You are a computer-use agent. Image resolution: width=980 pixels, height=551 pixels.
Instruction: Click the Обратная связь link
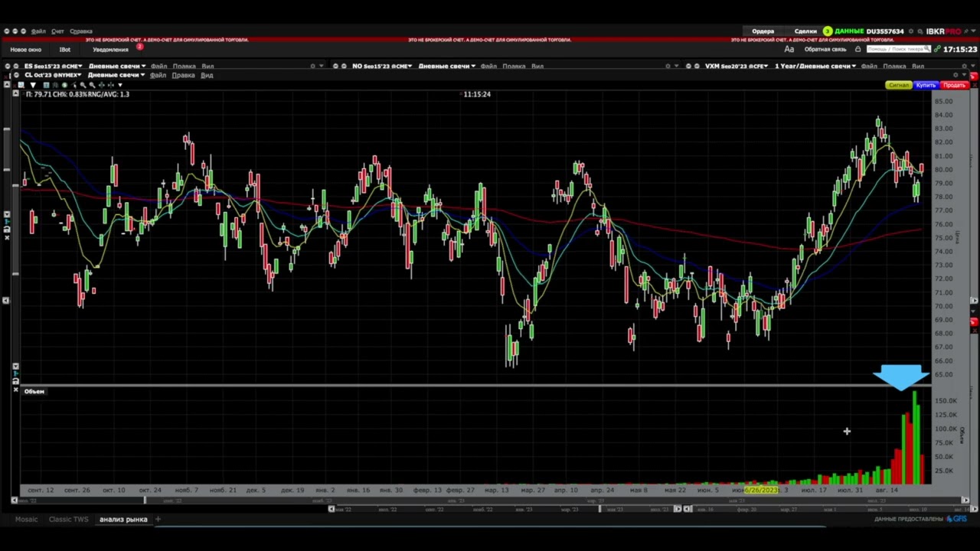pos(825,49)
